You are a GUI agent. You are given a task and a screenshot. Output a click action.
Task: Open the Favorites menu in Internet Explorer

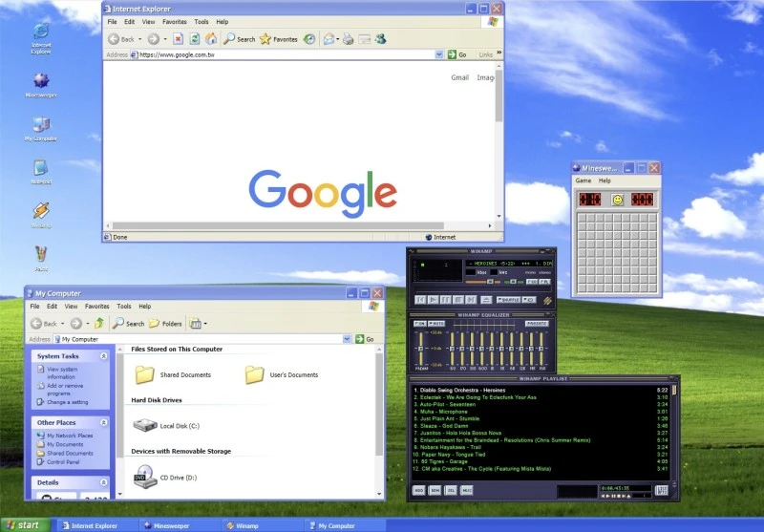click(x=175, y=22)
